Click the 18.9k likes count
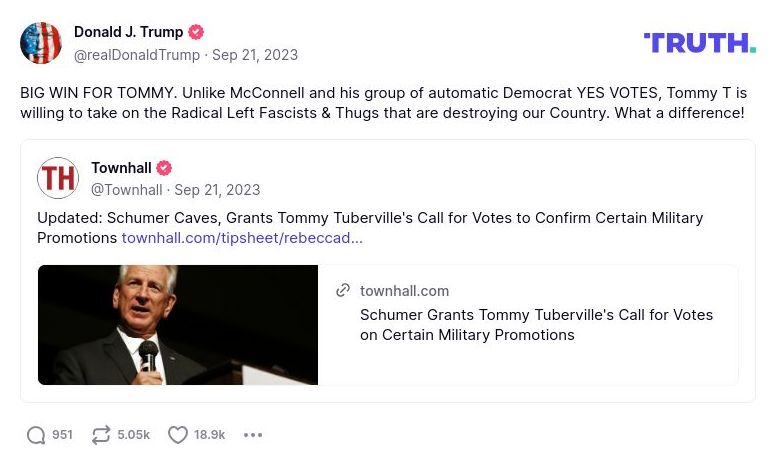The height and width of the screenshot is (465, 777). 210,435
